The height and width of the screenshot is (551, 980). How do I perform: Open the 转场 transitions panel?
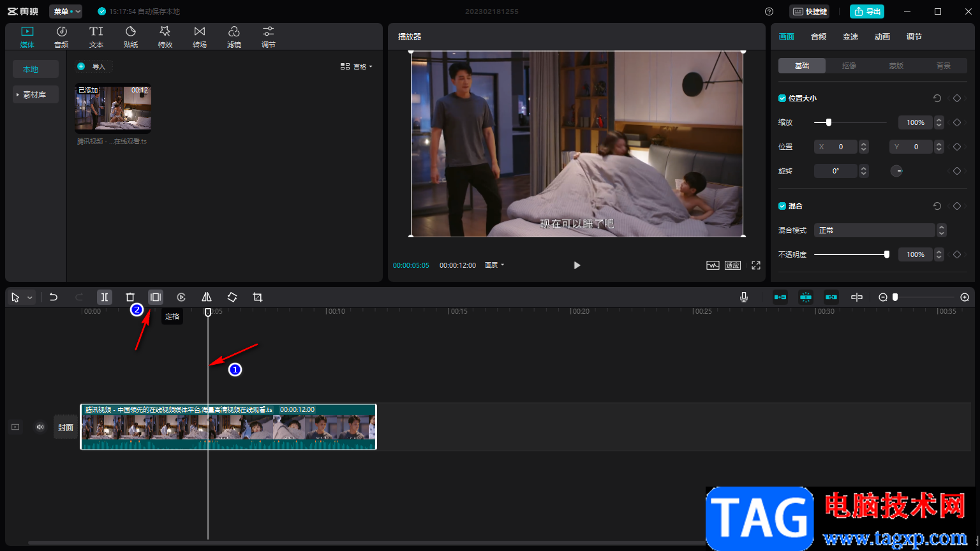tap(200, 37)
